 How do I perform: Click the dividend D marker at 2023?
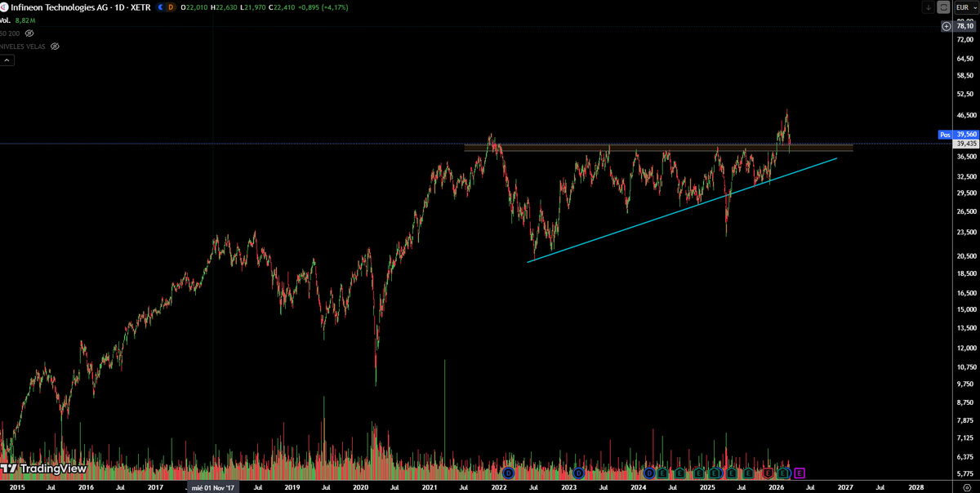tap(578, 473)
